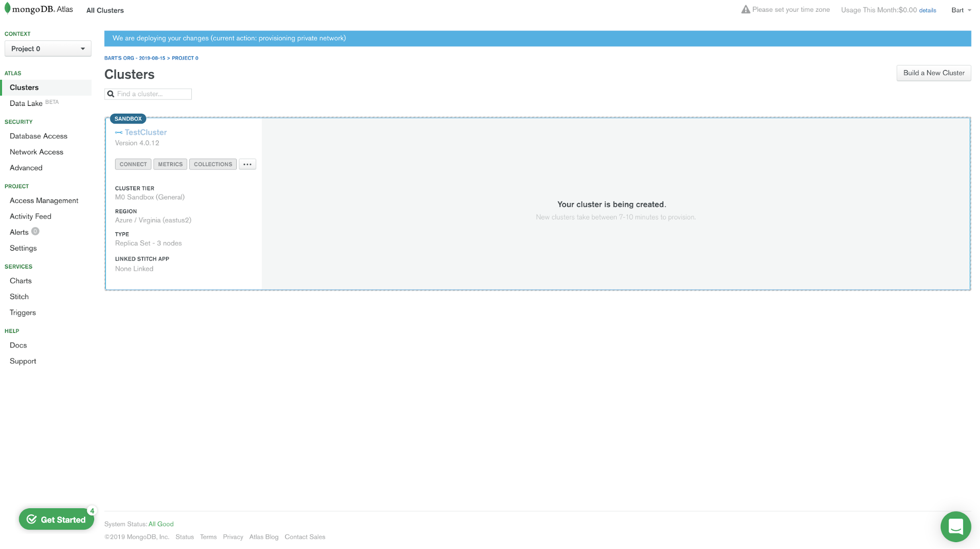The width and height of the screenshot is (980, 549).
Task: Click the Get Started button
Action: coord(56,520)
